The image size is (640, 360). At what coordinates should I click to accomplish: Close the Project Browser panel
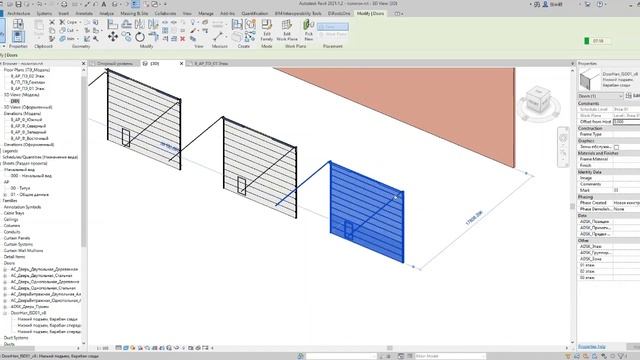coord(83,64)
